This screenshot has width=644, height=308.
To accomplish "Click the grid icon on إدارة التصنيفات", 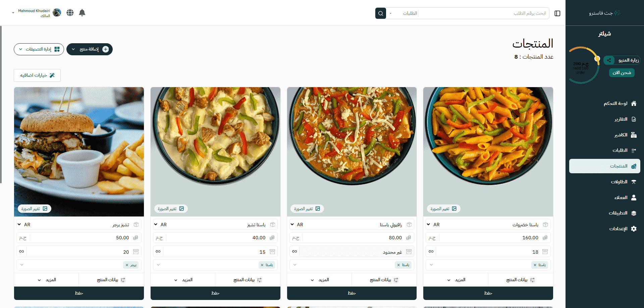I will tap(57, 49).
